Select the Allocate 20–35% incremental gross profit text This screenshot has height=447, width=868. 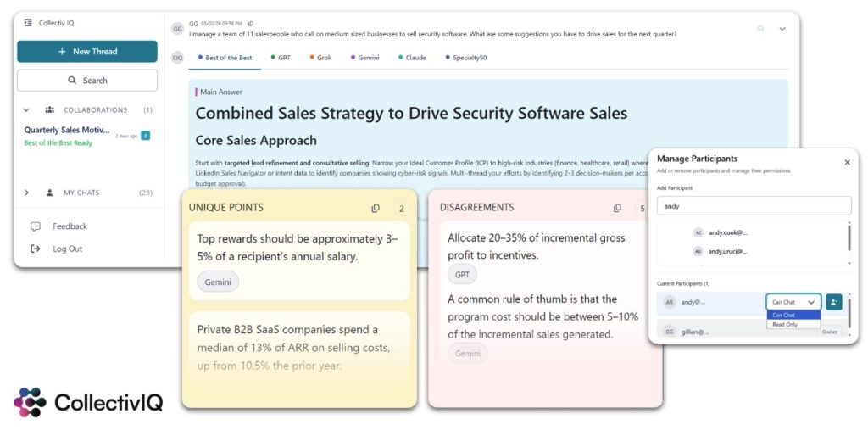[537, 247]
